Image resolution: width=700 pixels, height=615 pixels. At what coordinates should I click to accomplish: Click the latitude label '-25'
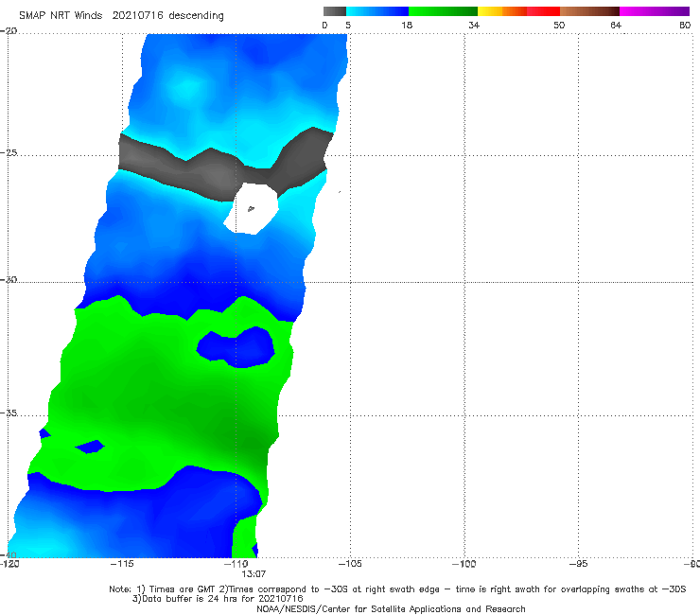[x=9, y=152]
